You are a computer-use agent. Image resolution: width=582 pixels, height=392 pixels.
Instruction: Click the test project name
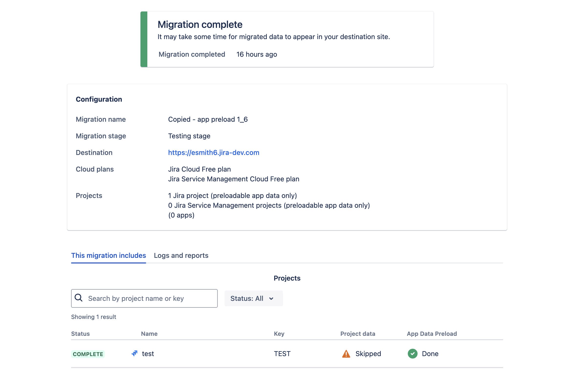pyautogui.click(x=148, y=353)
